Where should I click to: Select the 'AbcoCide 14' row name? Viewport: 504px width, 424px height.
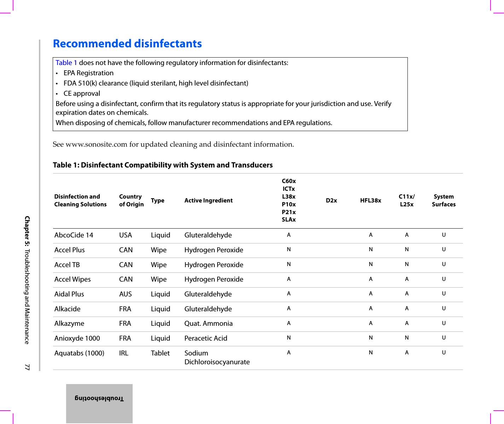[74, 235]
